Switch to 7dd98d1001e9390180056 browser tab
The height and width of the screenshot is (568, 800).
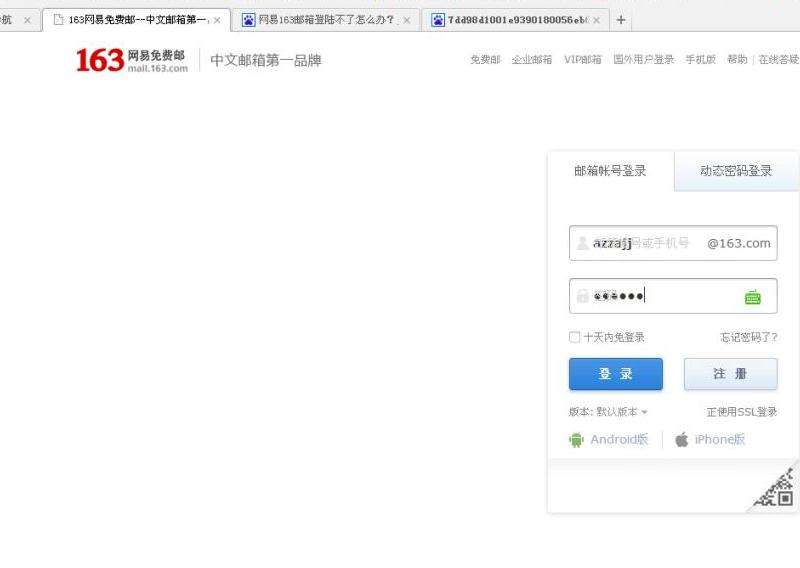[x=515, y=20]
